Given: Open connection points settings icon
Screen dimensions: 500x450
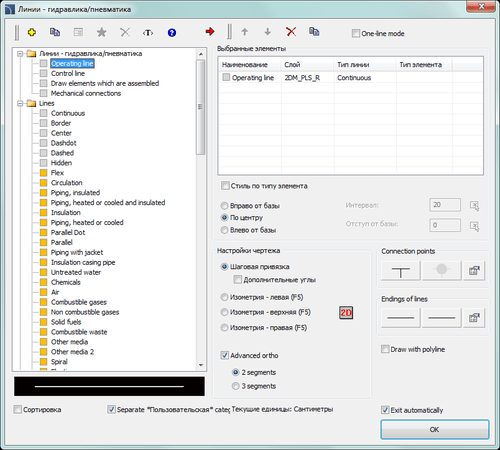Looking at the screenshot, I should [474, 270].
